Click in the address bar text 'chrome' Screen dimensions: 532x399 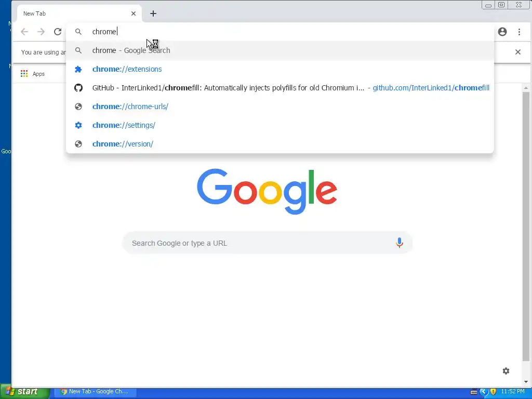(104, 32)
